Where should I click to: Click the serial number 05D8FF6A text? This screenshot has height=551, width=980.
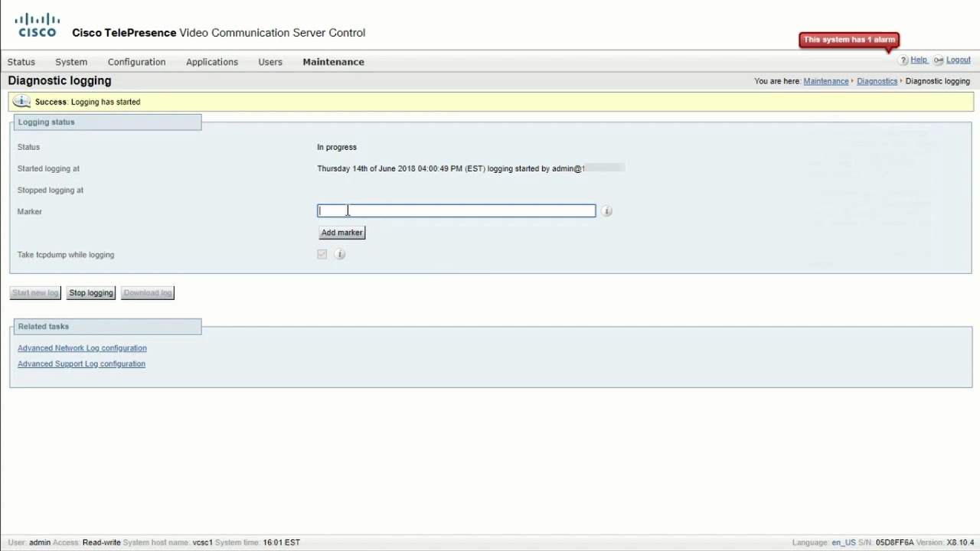click(895, 543)
